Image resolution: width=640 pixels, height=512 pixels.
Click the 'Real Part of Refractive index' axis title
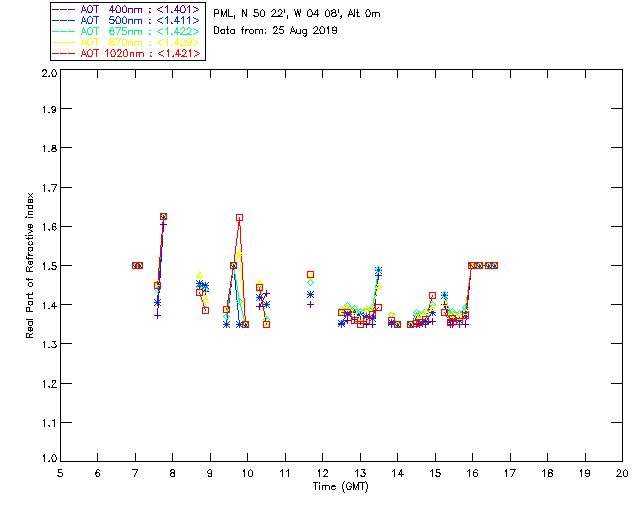(29, 265)
